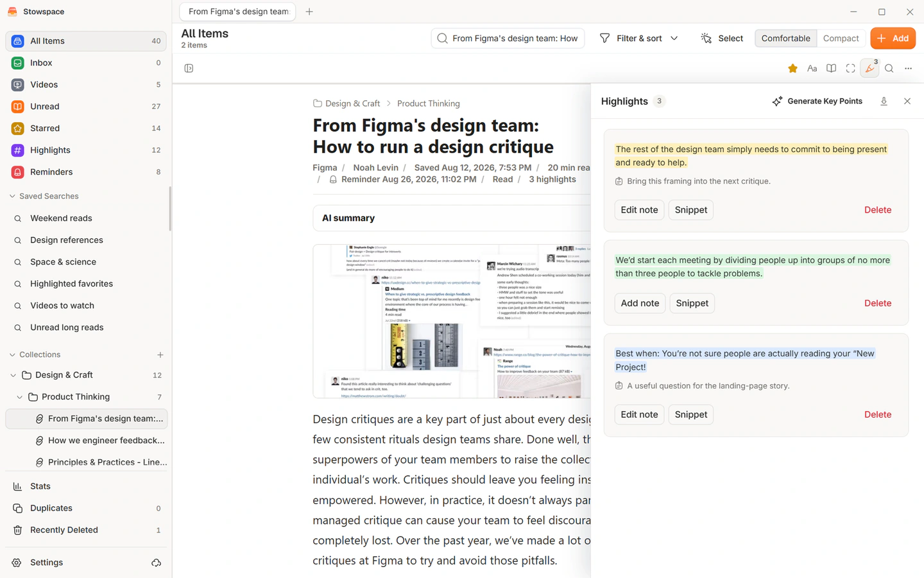
Task: Switch to Comfortable view density
Action: coord(785,39)
